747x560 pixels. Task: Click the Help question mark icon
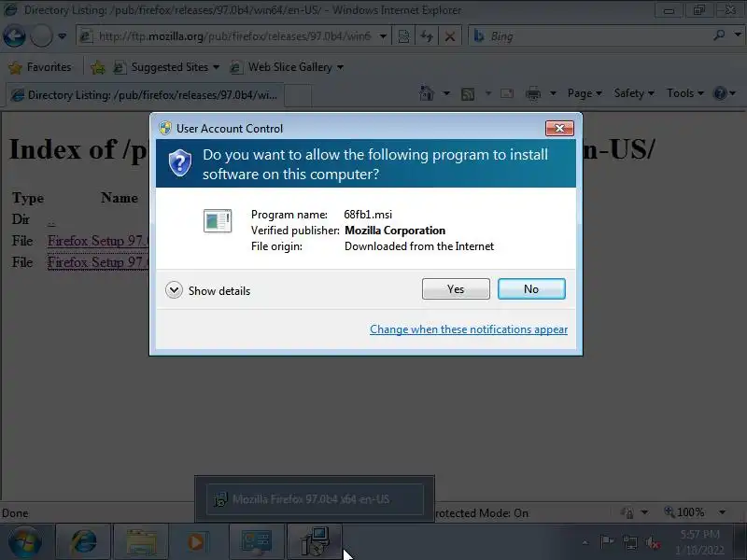[x=720, y=93]
